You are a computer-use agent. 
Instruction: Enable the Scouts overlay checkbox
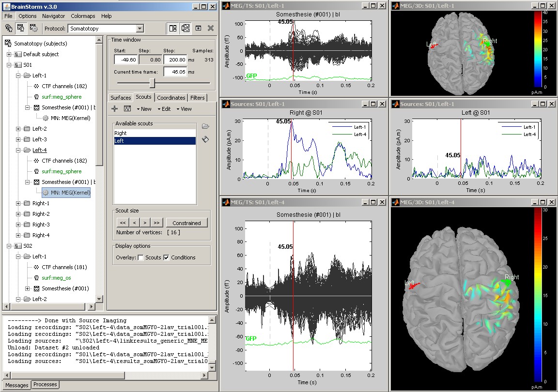(141, 257)
